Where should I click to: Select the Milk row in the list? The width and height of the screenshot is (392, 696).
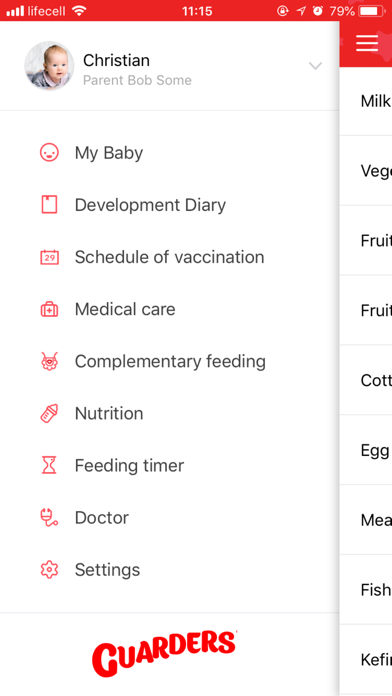366,101
